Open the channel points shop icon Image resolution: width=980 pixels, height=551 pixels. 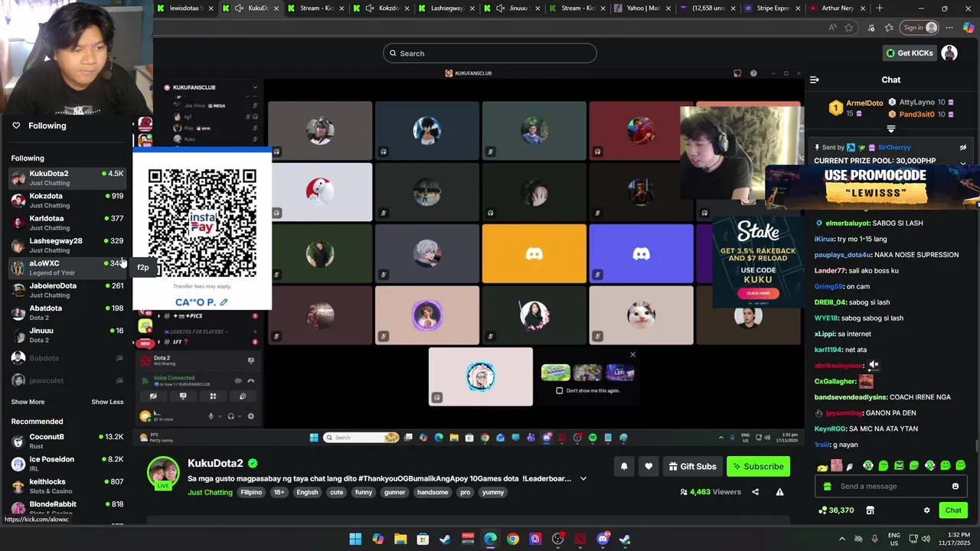[x=870, y=510]
